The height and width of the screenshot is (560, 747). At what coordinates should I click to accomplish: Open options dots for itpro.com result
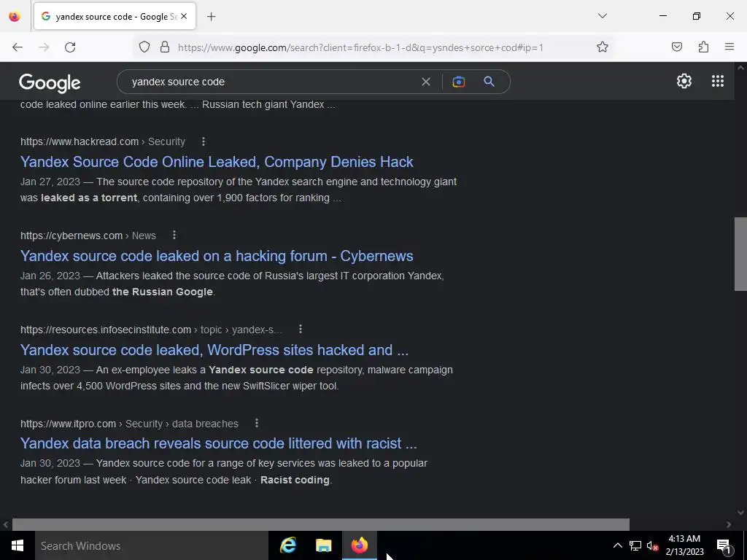click(x=257, y=423)
